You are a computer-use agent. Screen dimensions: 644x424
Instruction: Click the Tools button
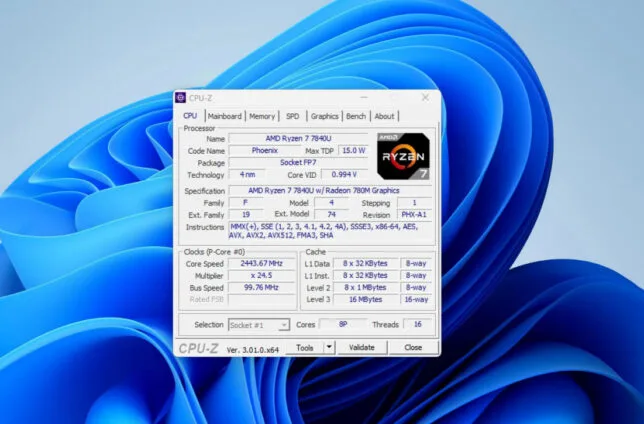pos(305,348)
